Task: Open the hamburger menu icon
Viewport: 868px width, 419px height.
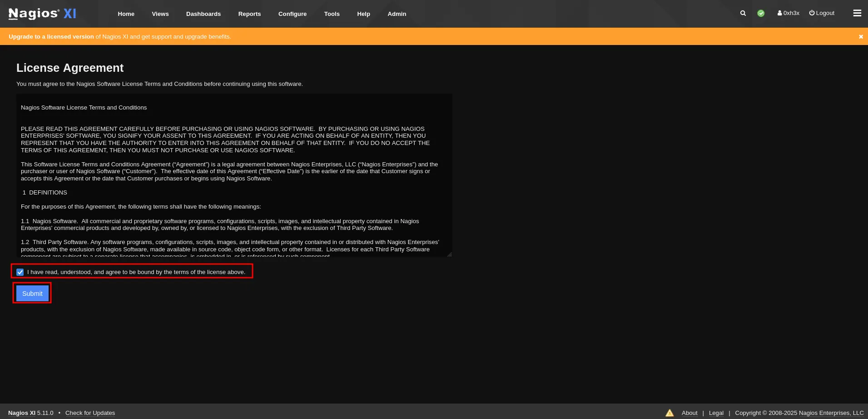Action: click(857, 13)
